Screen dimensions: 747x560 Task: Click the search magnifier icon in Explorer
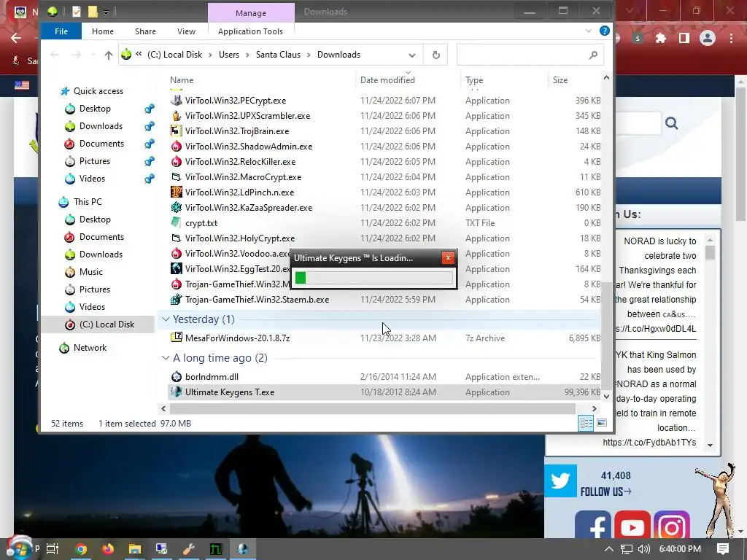593,55
